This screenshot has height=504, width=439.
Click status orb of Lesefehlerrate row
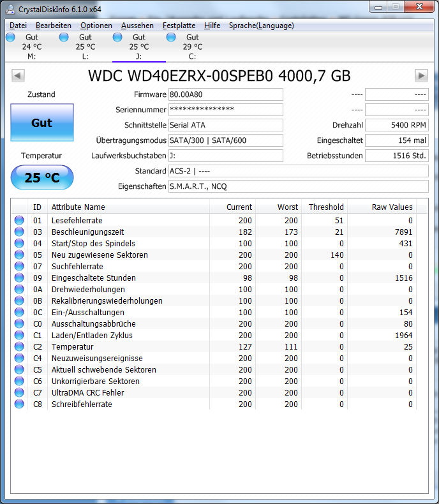tap(19, 220)
